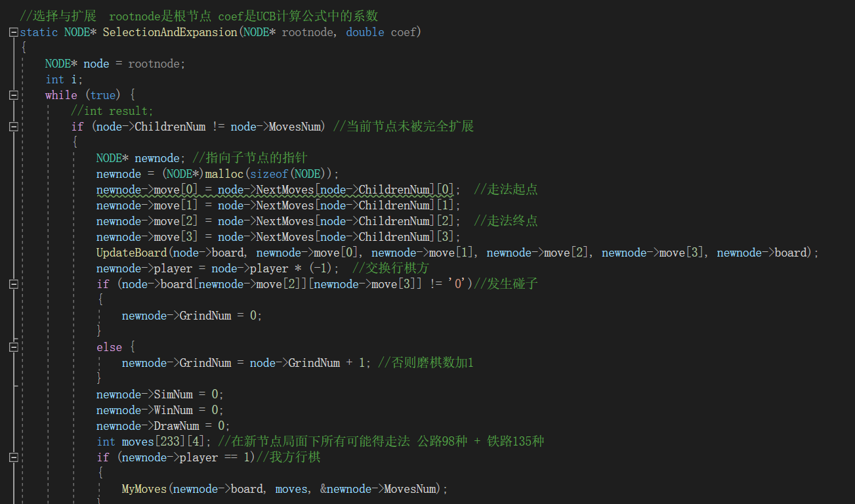Click the line 'newnode->SimNum = 0;'

160,394
